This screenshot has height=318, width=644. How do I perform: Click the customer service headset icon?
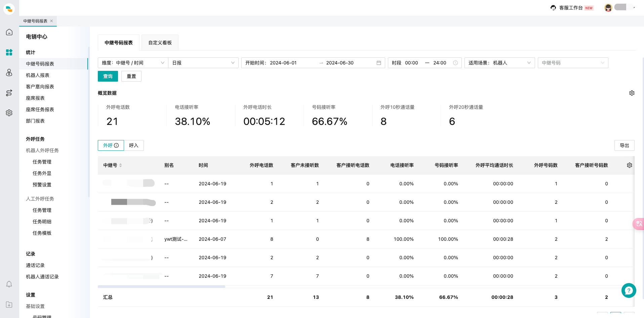[553, 8]
